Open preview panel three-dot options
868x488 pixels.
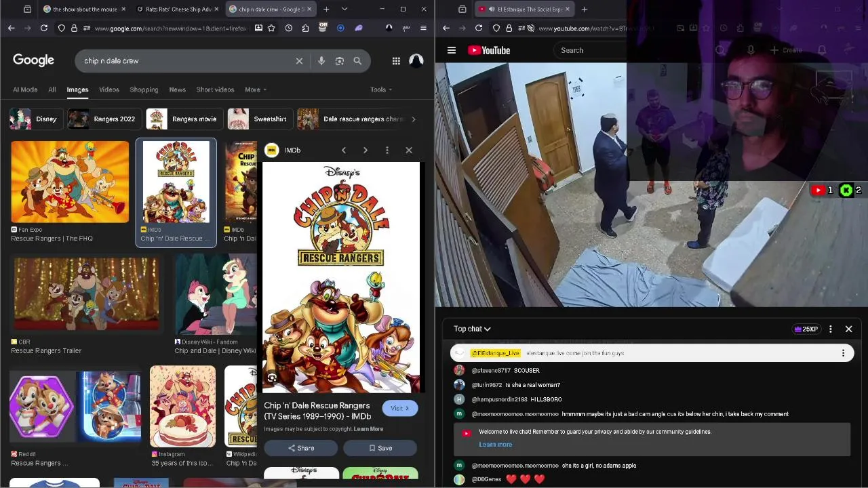(x=387, y=150)
